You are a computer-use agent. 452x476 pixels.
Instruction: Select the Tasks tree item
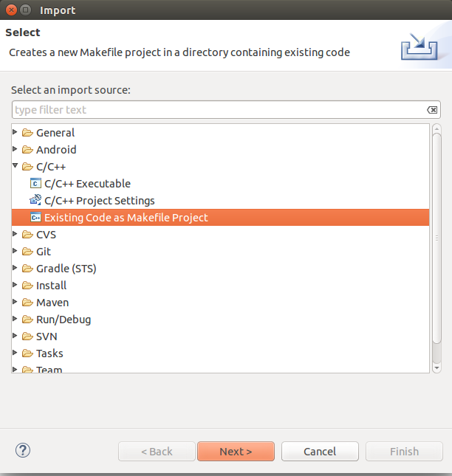pos(49,353)
